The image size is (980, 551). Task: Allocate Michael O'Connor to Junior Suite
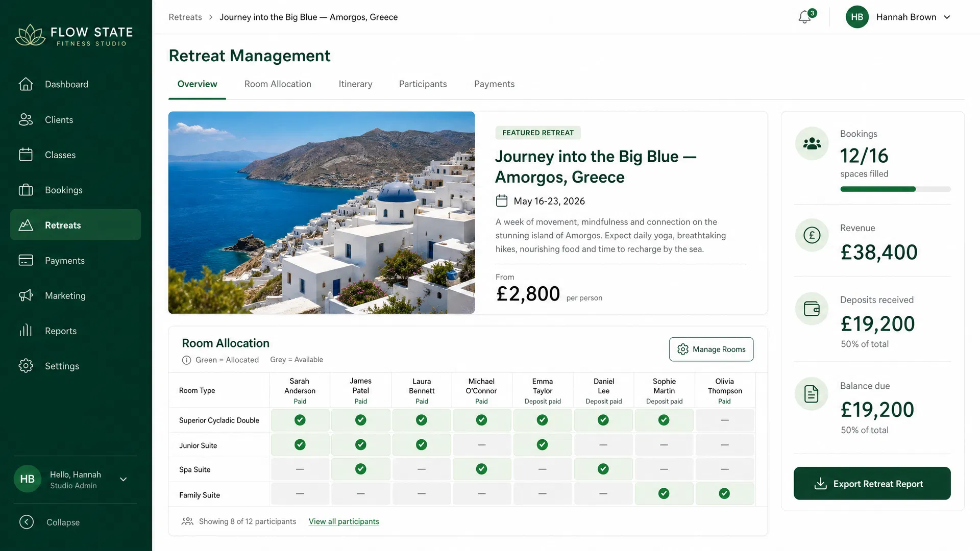click(481, 445)
